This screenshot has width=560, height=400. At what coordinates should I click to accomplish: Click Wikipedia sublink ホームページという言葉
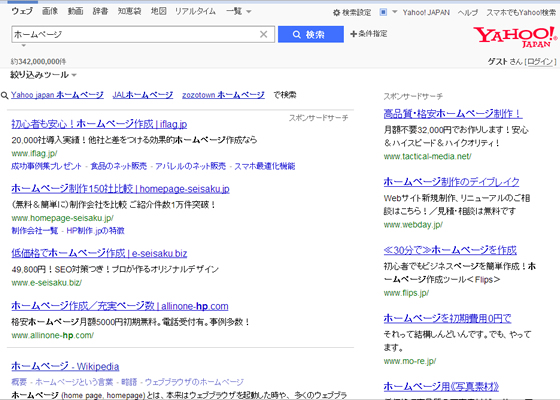[74, 382]
